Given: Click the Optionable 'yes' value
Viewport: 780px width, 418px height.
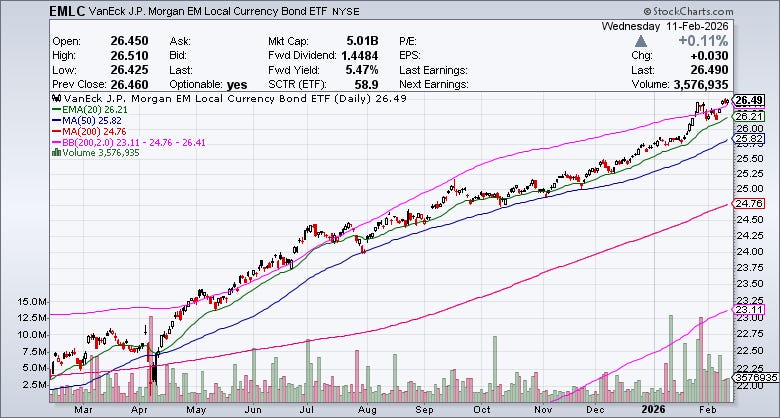Looking at the screenshot, I should (x=237, y=85).
